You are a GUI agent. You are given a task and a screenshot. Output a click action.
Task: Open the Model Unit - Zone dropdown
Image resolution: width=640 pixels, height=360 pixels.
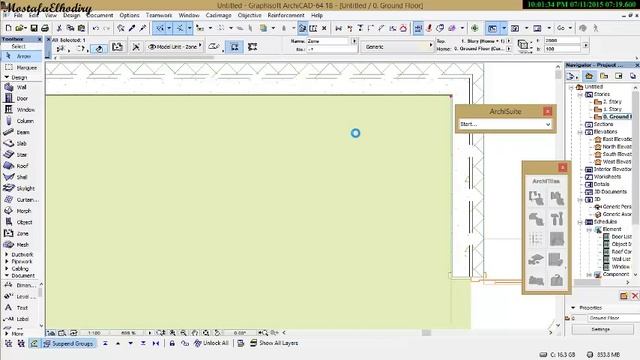tap(175, 47)
